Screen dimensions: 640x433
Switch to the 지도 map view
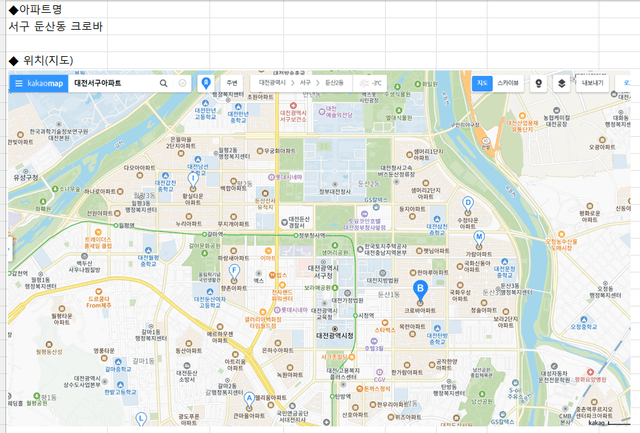(x=482, y=83)
